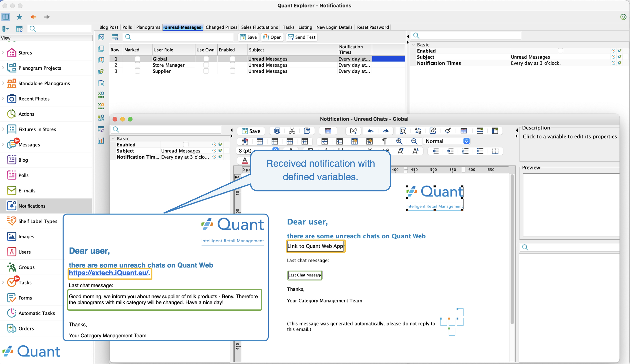630x364 pixels.
Task: Toggle Marked checkbox for Global row
Action: click(x=137, y=59)
